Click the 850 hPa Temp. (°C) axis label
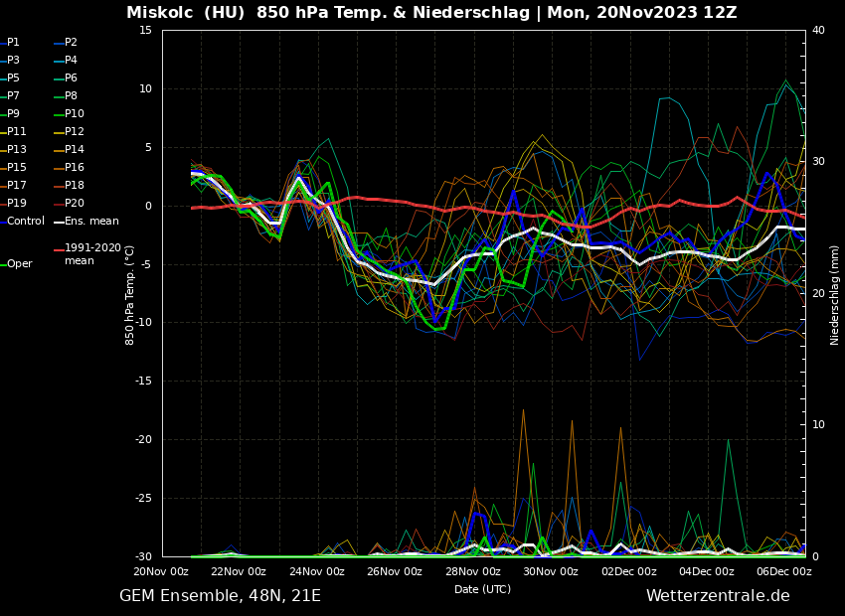 tap(130, 294)
